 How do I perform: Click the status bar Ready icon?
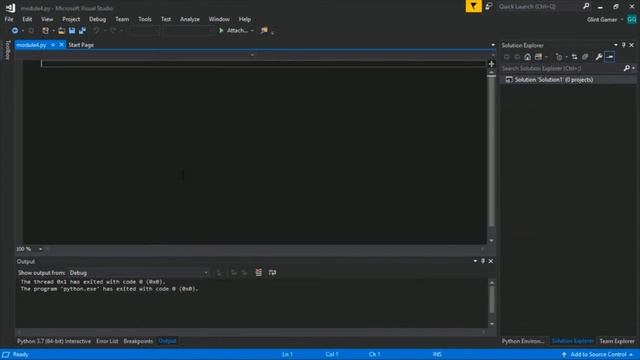tap(6, 354)
